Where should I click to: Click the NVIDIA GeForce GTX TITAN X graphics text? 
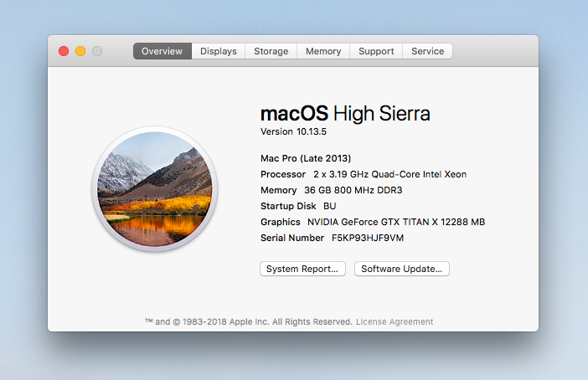[396, 222]
